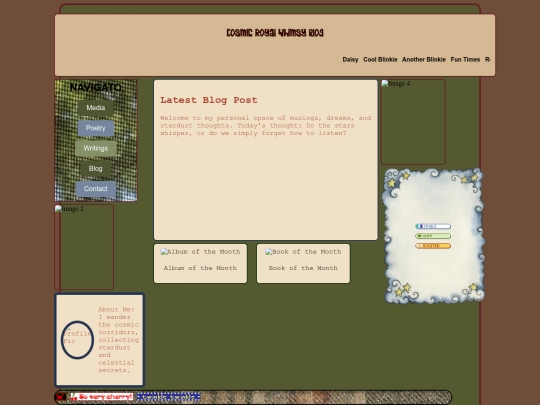540x405 pixels.
Task: Click the Cosmic Royal Whimsy Blog title
Action: [x=275, y=33]
